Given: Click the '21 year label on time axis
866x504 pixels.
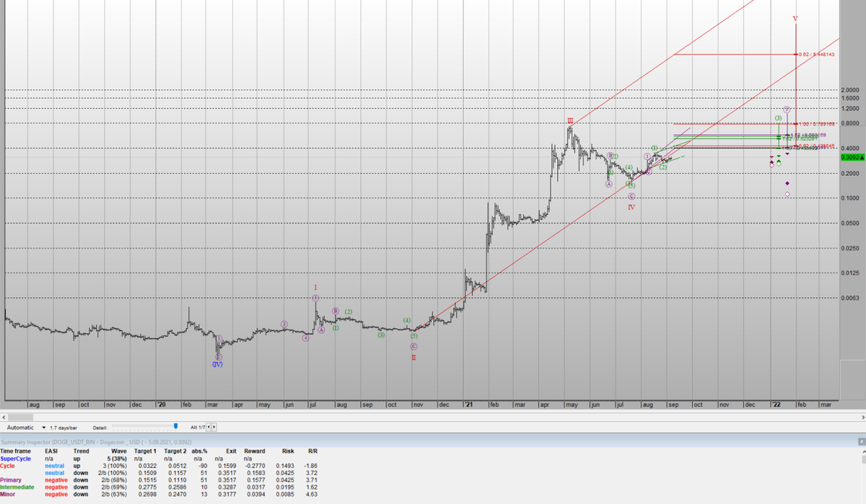Looking at the screenshot, I should 468,404.
